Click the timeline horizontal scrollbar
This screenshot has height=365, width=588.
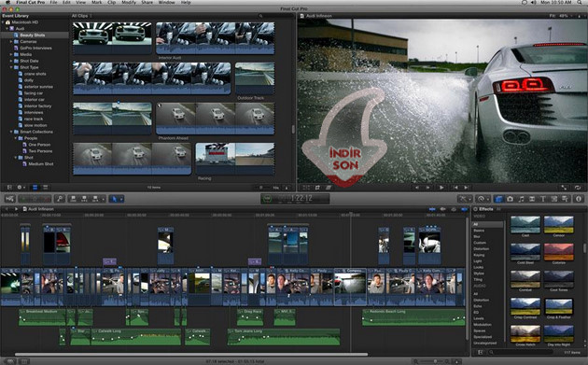pos(191,354)
